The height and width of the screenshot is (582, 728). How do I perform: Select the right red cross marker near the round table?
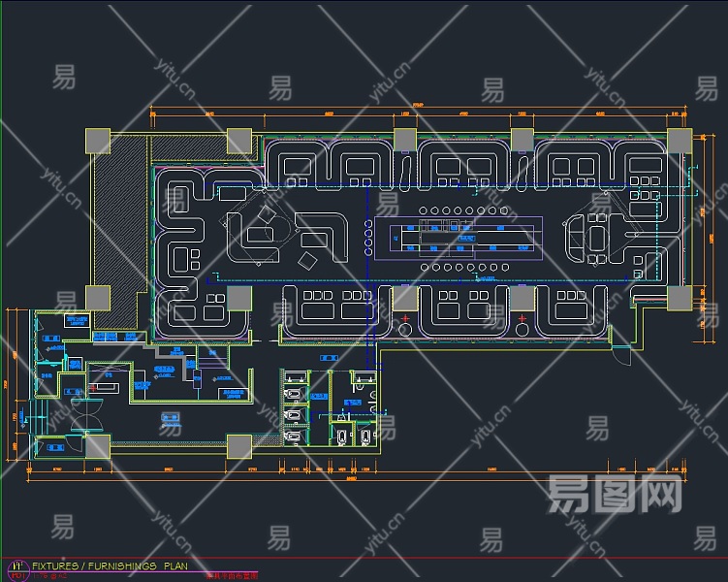522,318
